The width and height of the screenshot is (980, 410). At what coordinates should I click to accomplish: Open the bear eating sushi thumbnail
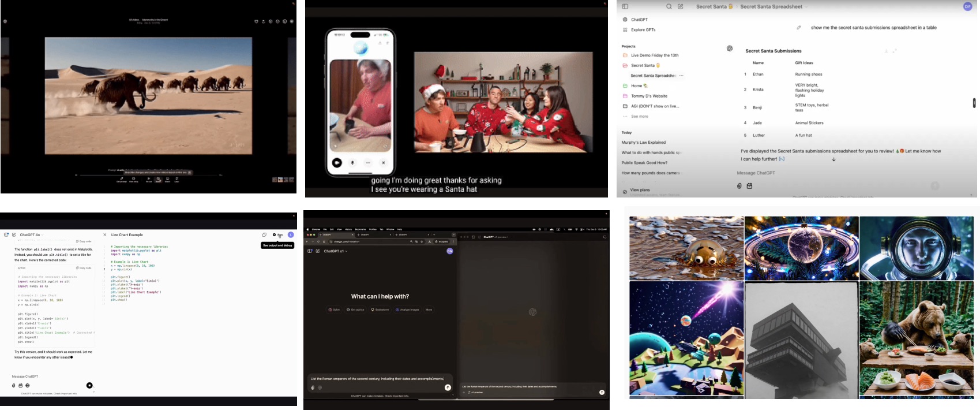click(x=917, y=340)
